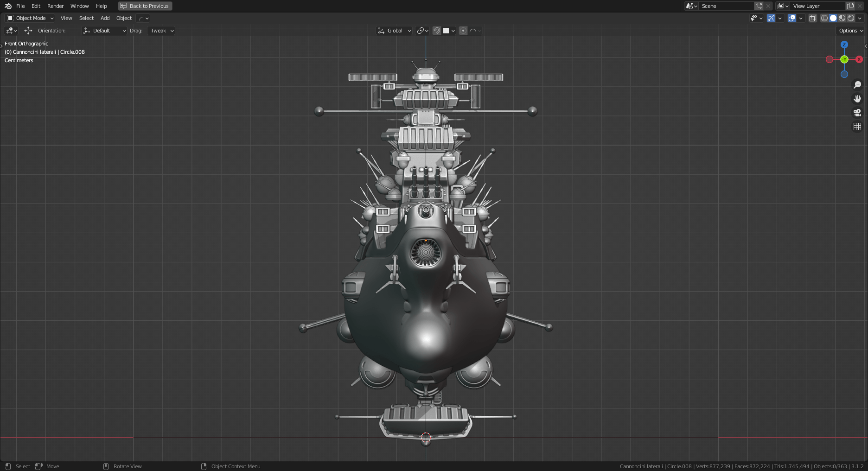Switch to Solid viewport shading
Viewport: 868px width, 471px height.
click(x=833, y=18)
